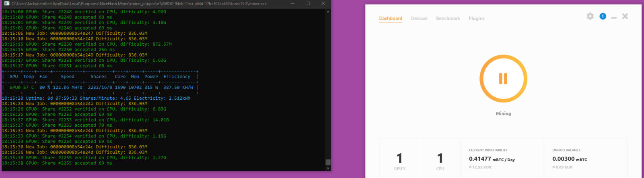Image resolution: width=644 pixels, height=178 pixels.
Task: Close the miner.exe console window
Action: click(x=323, y=4)
